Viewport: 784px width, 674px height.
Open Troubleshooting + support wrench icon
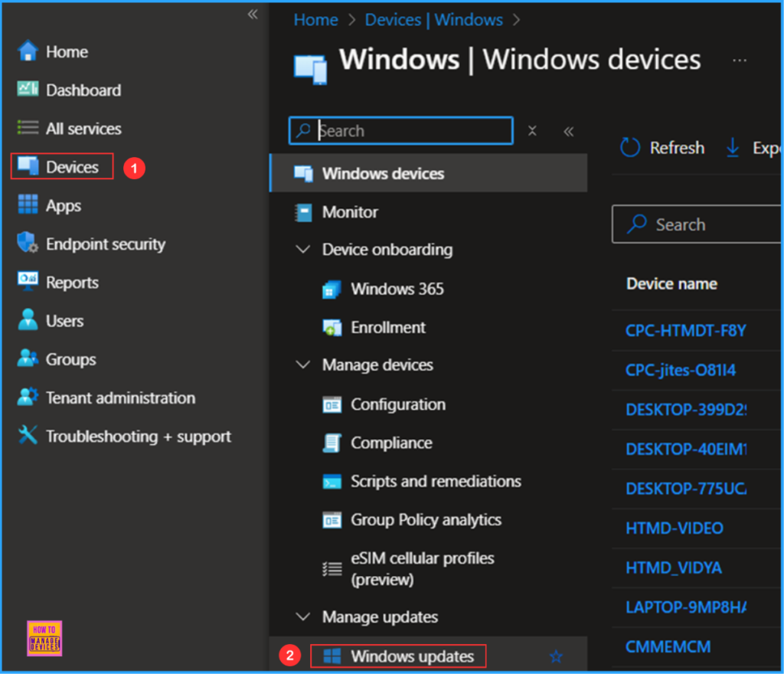[28, 436]
